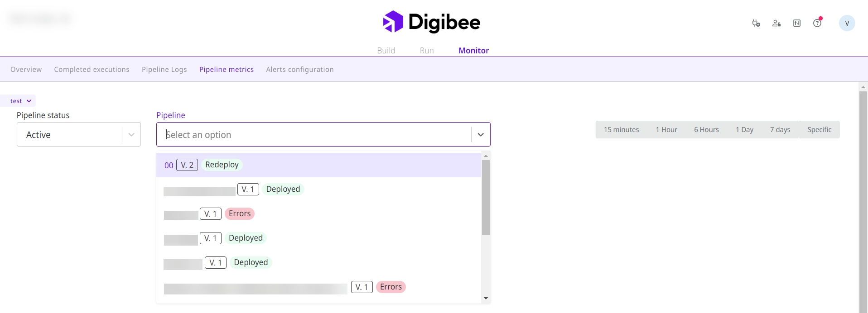Click the settings sliders icon in header
Viewport: 868px width, 313px height.
coord(797,23)
